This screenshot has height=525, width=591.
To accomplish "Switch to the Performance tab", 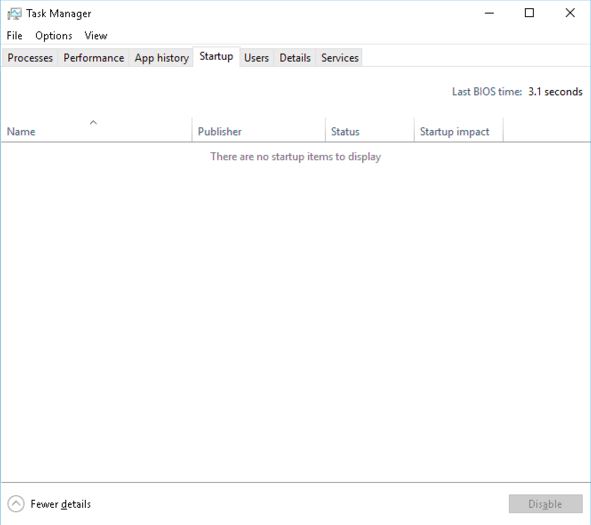I will coord(94,58).
